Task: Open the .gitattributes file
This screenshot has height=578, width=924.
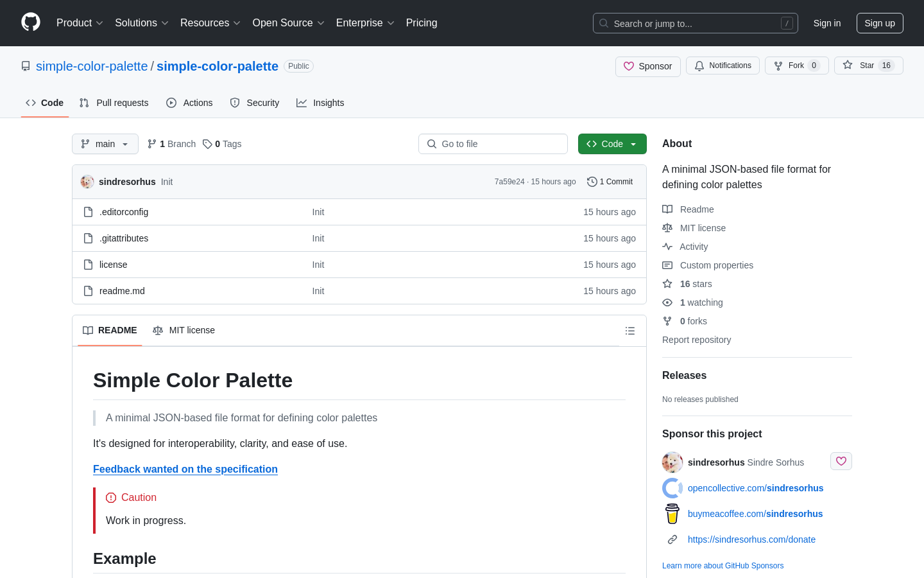Action: 124,238
